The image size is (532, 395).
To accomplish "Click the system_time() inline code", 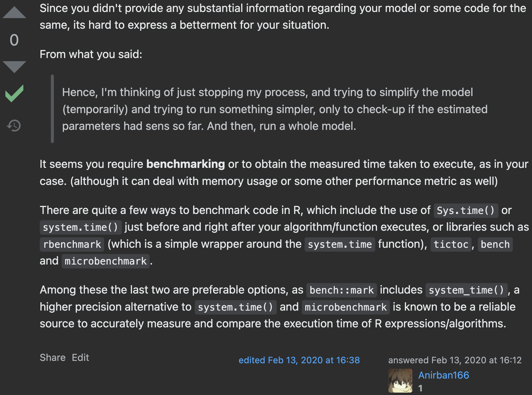I will point(466,290).
